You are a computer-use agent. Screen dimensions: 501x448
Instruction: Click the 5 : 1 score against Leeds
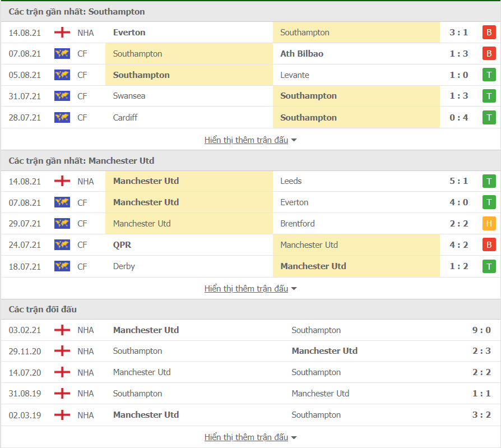(458, 181)
